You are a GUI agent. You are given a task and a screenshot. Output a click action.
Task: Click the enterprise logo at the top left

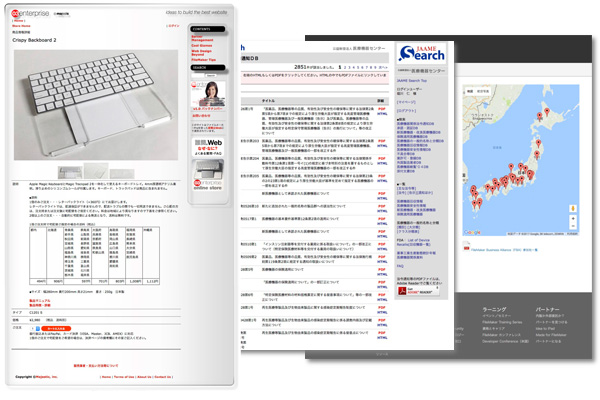[x=30, y=13]
